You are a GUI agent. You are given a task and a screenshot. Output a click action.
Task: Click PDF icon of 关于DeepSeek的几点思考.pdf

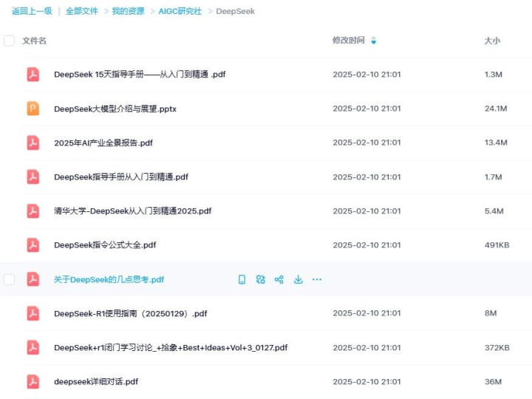click(33, 279)
